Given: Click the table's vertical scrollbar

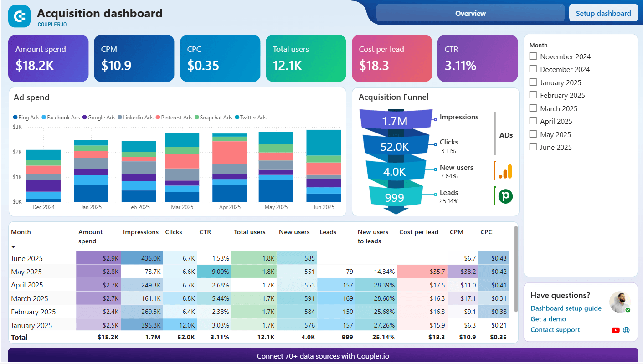Looking at the screenshot, I should 516,269.
